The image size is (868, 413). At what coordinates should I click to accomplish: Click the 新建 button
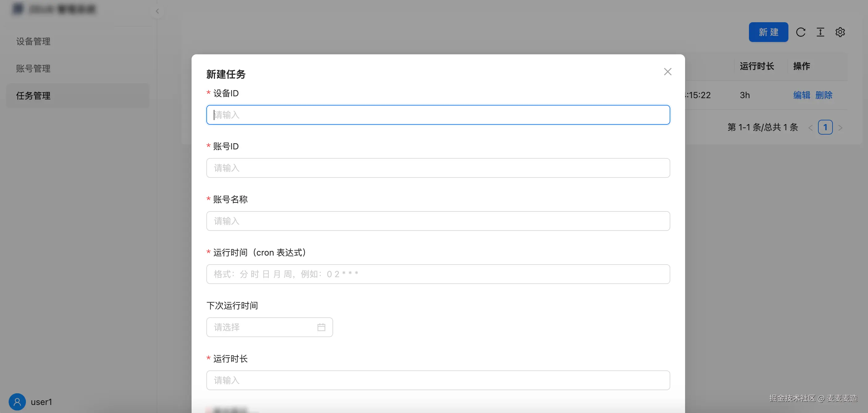click(x=768, y=32)
